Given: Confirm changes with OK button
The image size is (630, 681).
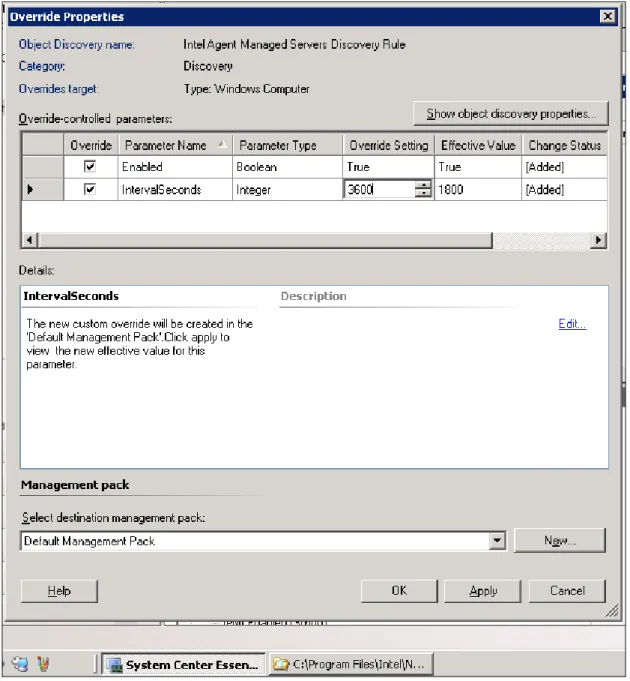Looking at the screenshot, I should click(399, 591).
